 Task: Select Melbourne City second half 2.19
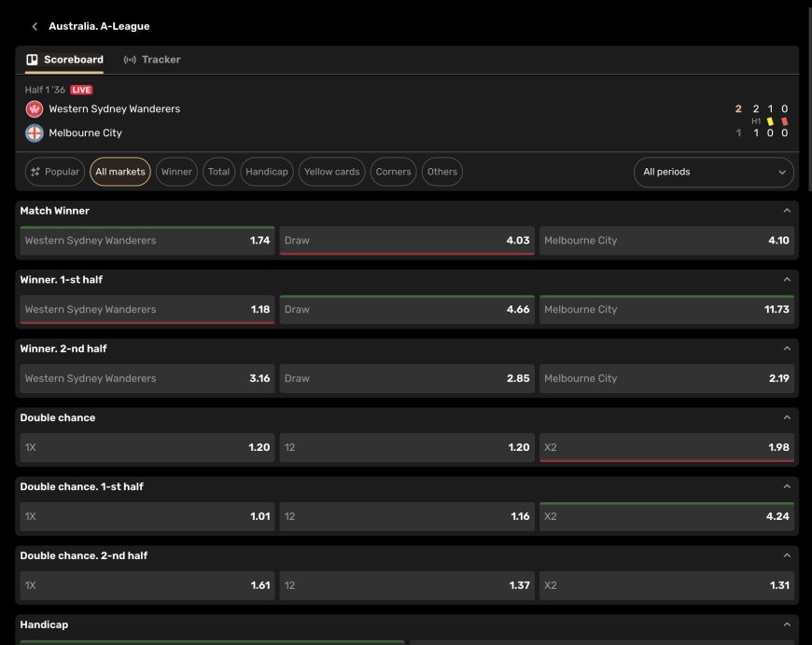(666, 378)
